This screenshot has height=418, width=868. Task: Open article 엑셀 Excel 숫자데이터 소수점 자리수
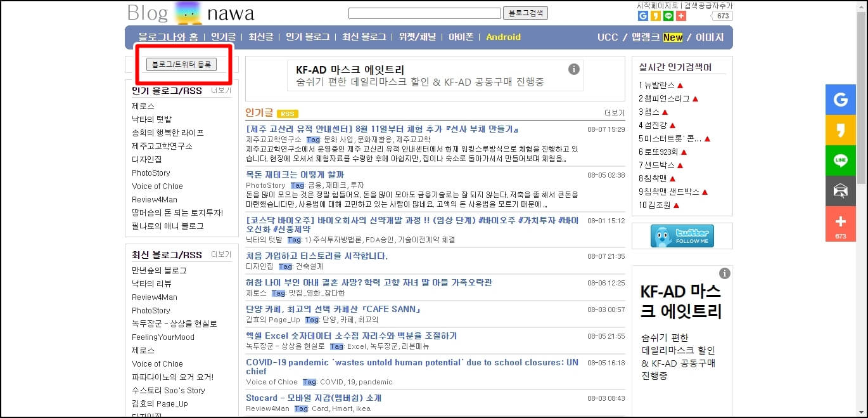pos(352,336)
